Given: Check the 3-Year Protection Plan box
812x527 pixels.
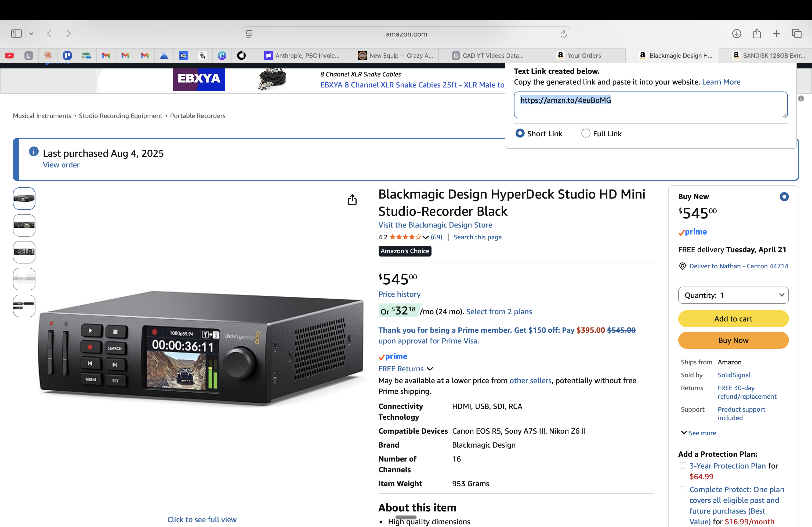Looking at the screenshot, I should click(683, 465).
